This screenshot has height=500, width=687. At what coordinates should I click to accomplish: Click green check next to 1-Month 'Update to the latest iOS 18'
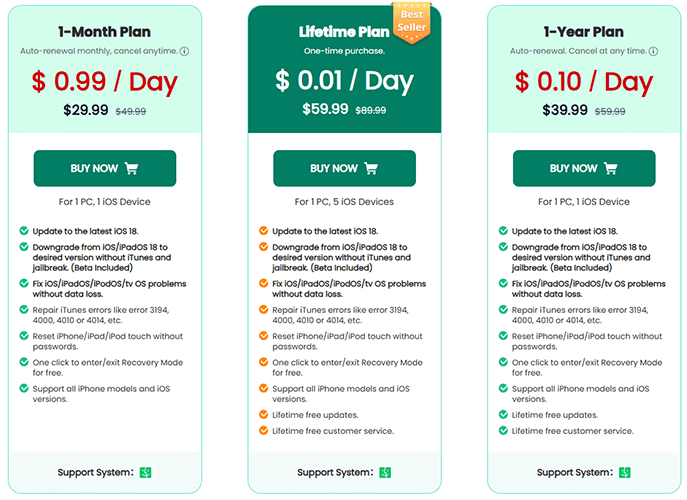[24, 230]
